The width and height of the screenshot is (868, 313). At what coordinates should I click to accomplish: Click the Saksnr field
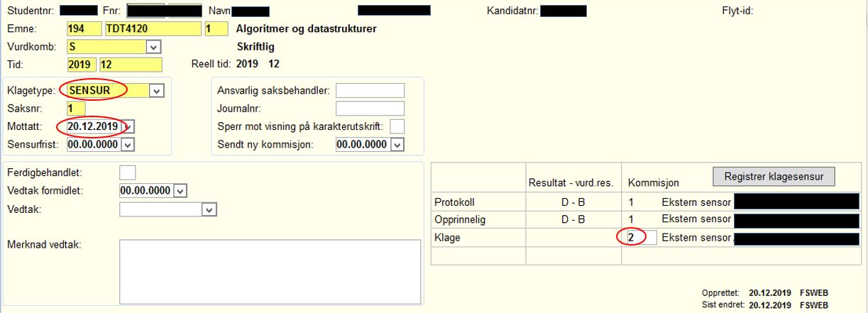click(75, 109)
